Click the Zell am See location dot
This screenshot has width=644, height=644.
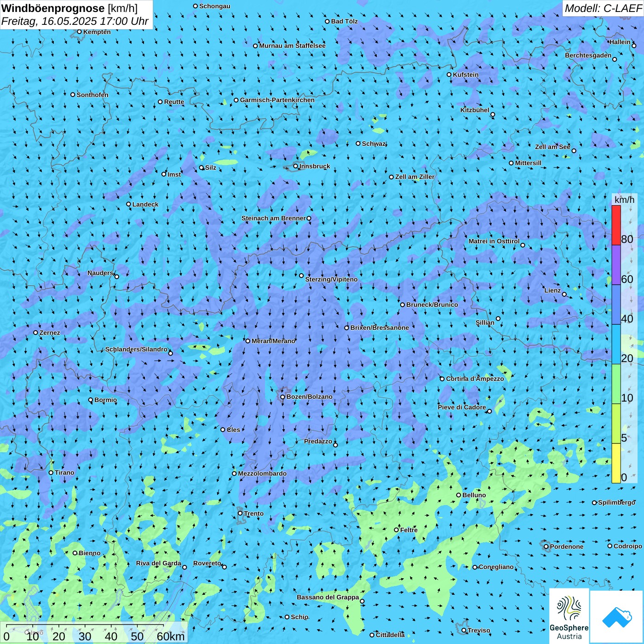(x=574, y=150)
